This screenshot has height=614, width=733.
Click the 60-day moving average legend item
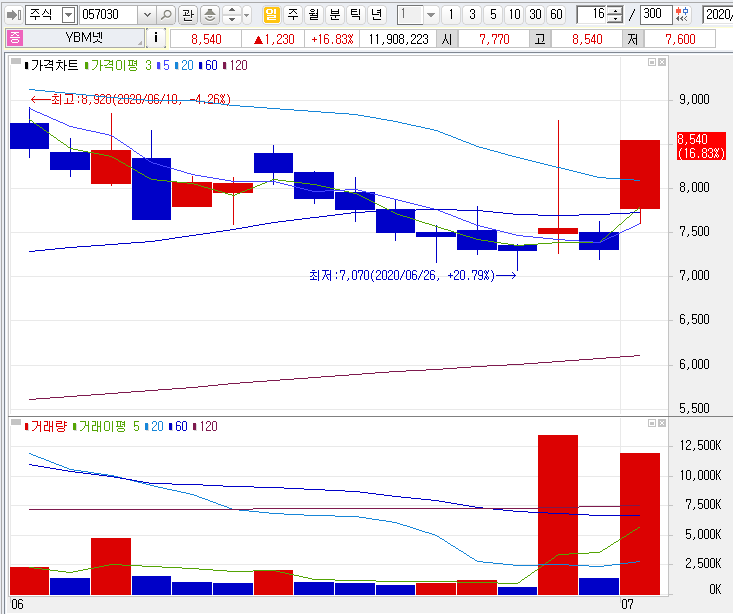209,65
